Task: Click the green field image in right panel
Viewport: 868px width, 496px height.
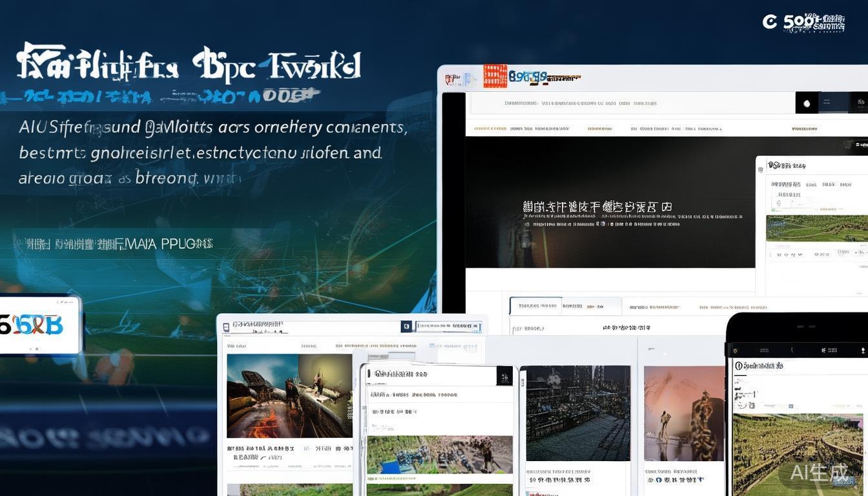Action: click(x=816, y=228)
